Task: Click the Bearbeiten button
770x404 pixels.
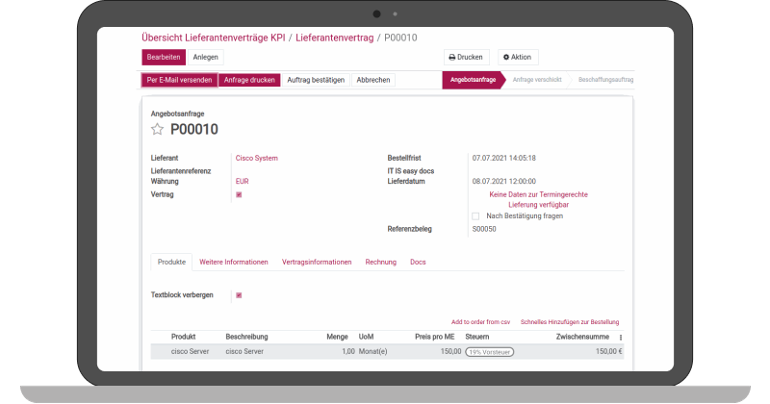Action: click(163, 58)
